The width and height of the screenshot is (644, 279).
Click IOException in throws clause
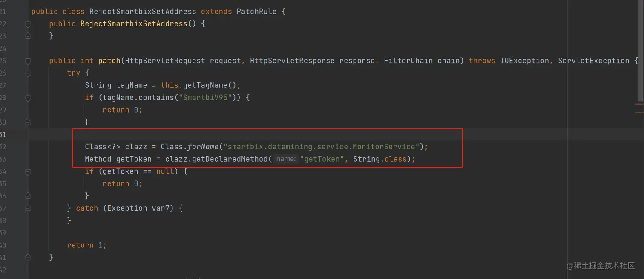524,61
